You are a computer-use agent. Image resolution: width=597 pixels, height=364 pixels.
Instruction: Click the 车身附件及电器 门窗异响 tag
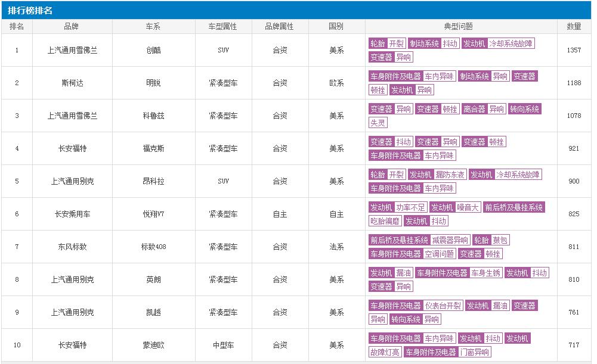coord(448,351)
